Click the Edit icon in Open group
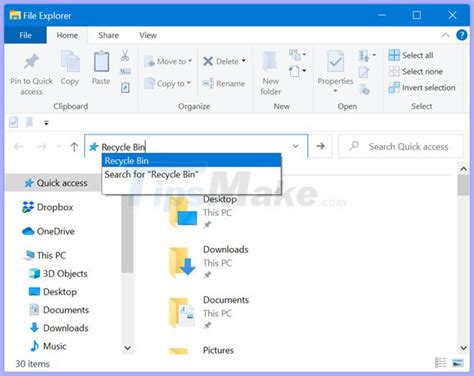Image resolution: width=474 pixels, height=376 pixels. 364,72
